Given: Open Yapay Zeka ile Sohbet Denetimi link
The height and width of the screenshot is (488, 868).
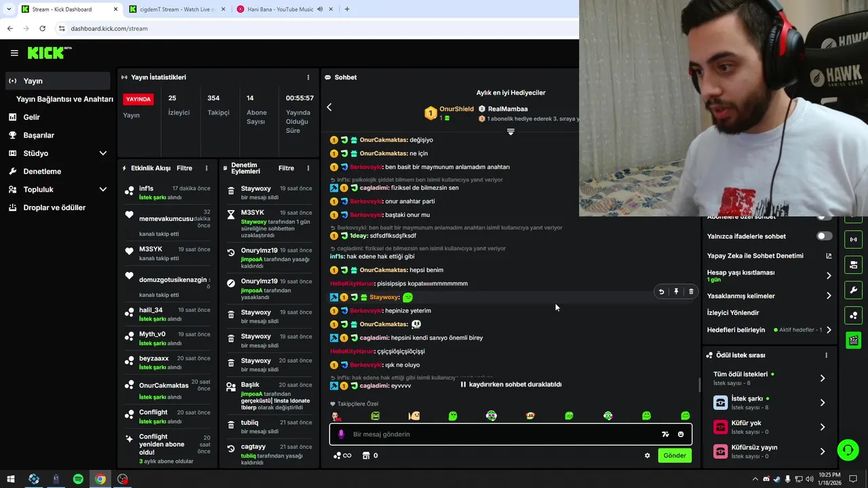Looking at the screenshot, I should pyautogui.click(x=770, y=256).
